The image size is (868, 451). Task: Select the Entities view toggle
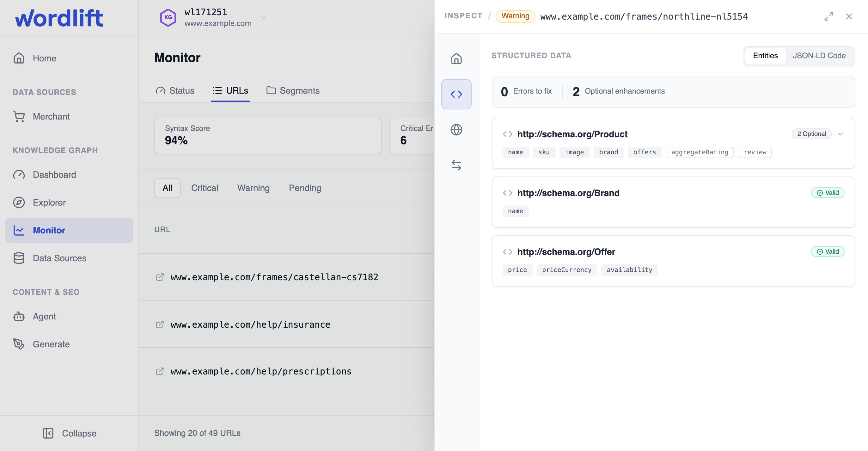[x=765, y=56]
